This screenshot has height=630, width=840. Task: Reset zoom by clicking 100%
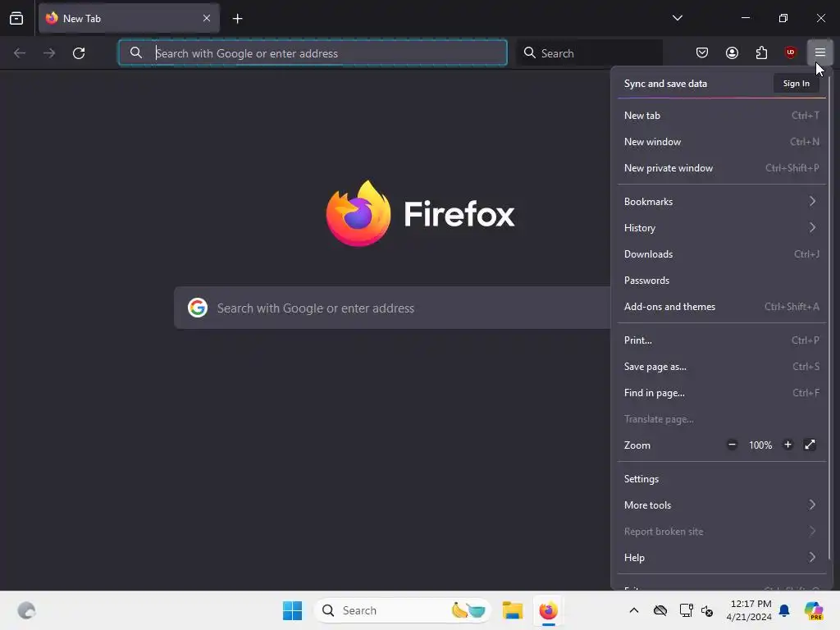760,445
